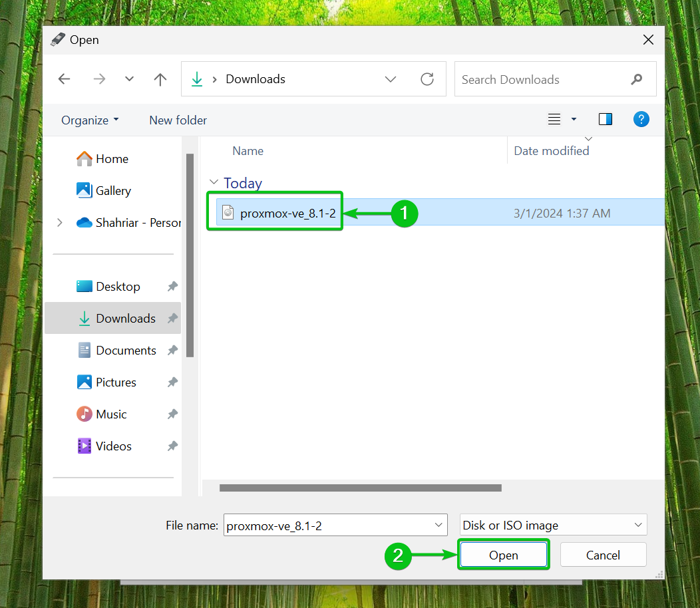Image resolution: width=700 pixels, height=608 pixels.
Task: Open Shahriar - Personal OneDrive folder
Action: coord(128,222)
